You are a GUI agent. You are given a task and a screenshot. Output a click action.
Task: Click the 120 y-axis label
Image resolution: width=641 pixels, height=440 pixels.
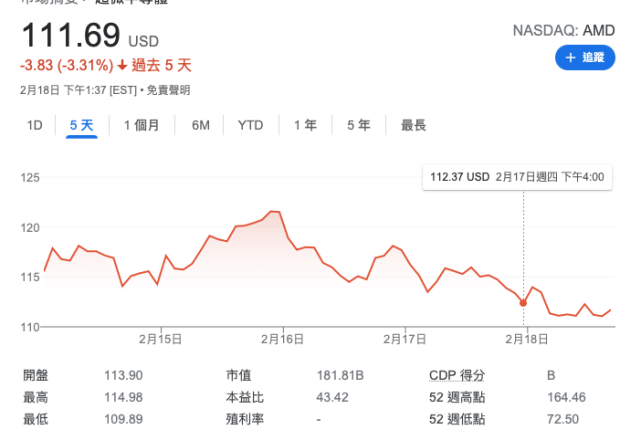(x=30, y=228)
